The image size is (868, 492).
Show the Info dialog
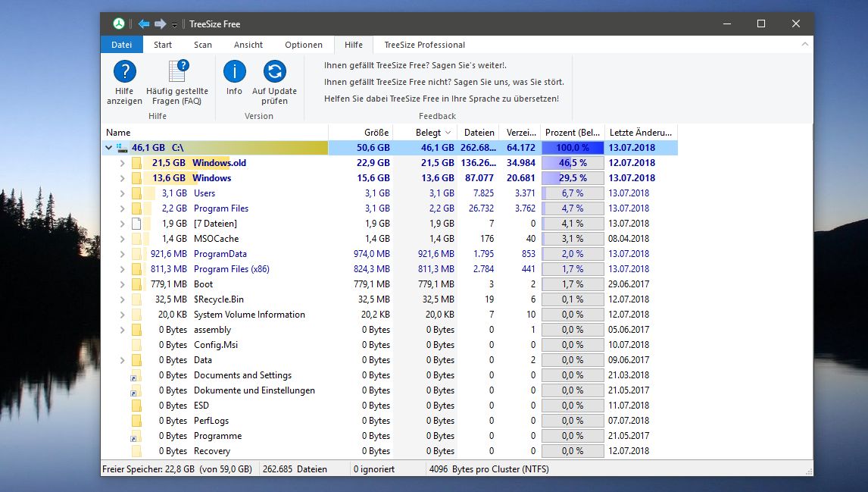(x=234, y=77)
